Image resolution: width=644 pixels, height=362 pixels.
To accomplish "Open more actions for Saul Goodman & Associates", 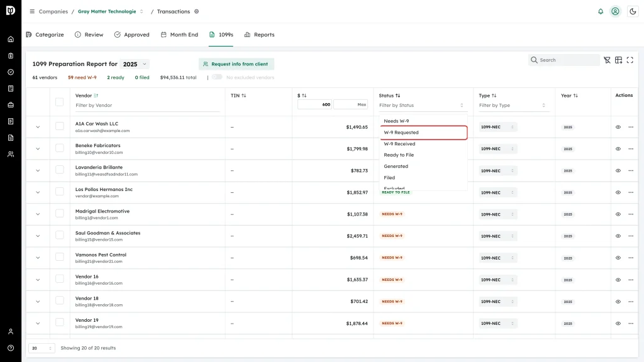I will (x=631, y=236).
